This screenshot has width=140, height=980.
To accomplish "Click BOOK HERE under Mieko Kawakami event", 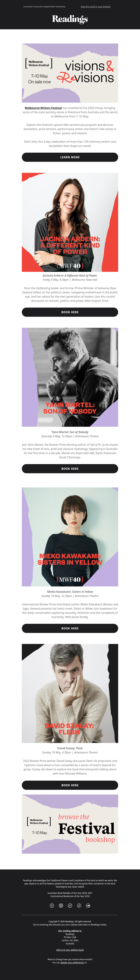I will (70, 628).
